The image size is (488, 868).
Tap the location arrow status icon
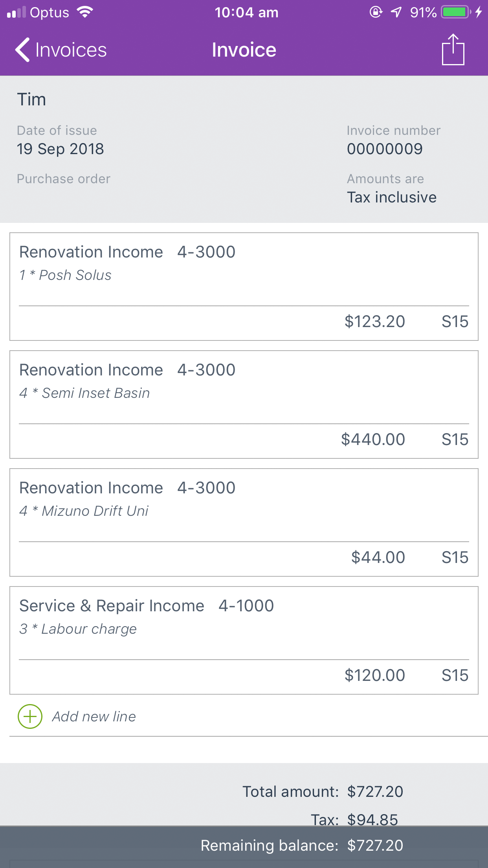[396, 12]
